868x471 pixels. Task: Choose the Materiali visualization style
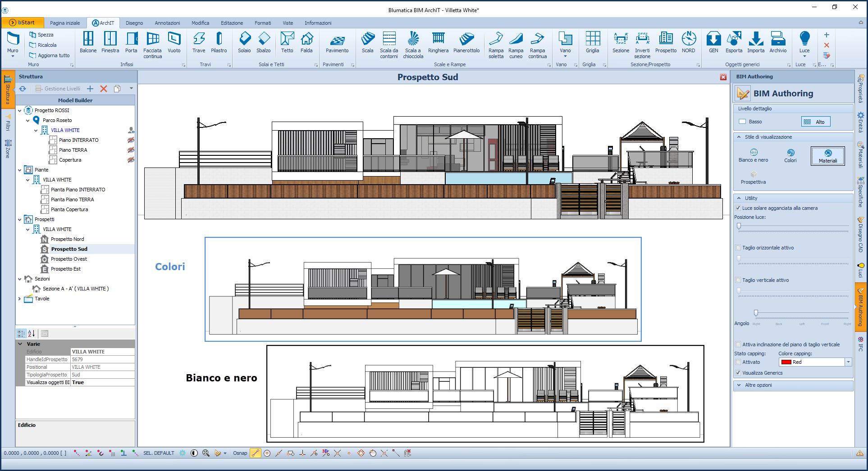[827, 156]
